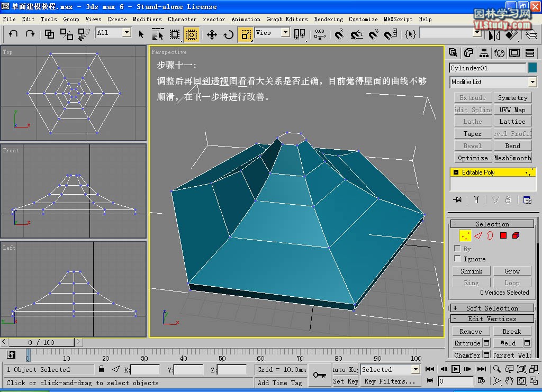Toggle the selection lock padlock

(101, 369)
